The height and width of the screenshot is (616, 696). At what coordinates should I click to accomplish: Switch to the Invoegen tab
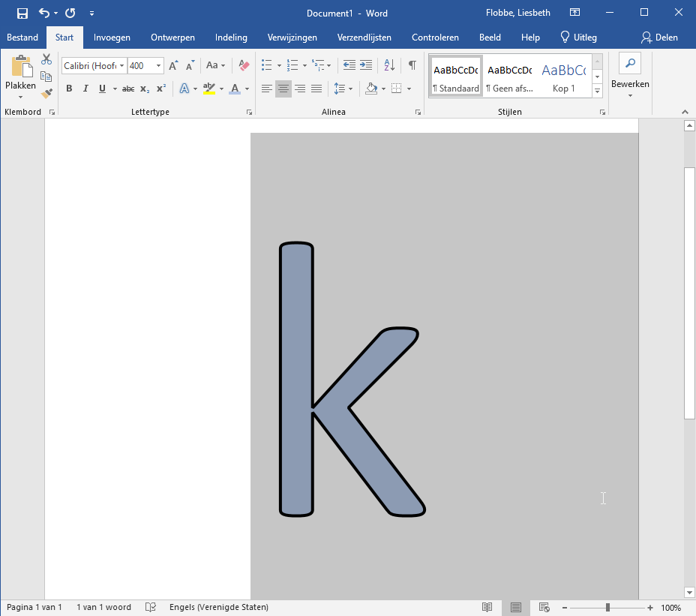tap(112, 38)
